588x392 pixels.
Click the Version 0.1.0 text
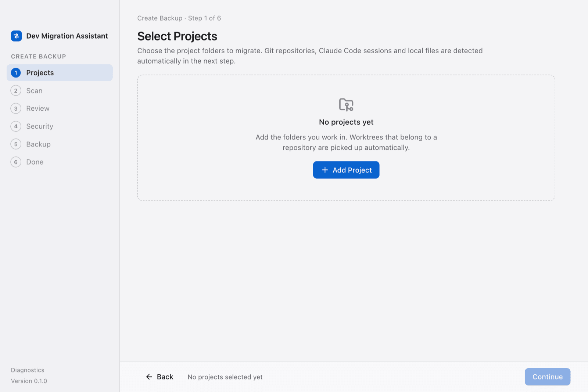29,381
